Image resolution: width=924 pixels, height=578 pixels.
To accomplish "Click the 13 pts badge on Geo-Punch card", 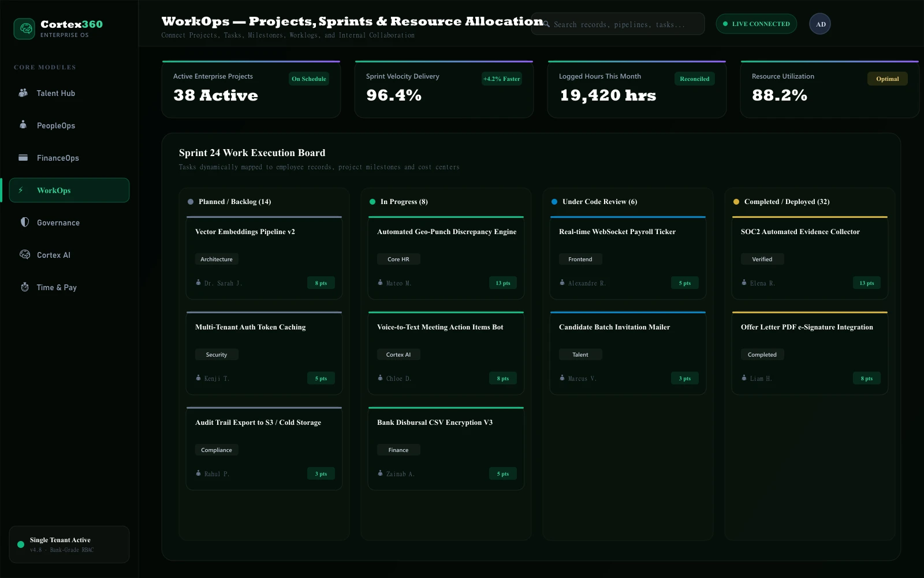I will [503, 283].
